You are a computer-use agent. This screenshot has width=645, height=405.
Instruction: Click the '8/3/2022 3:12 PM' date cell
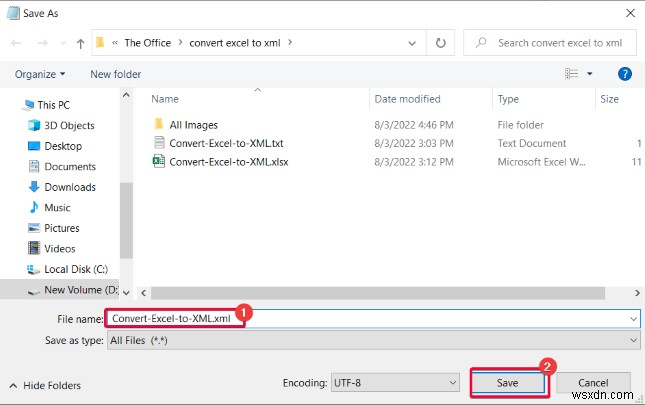click(x=414, y=162)
